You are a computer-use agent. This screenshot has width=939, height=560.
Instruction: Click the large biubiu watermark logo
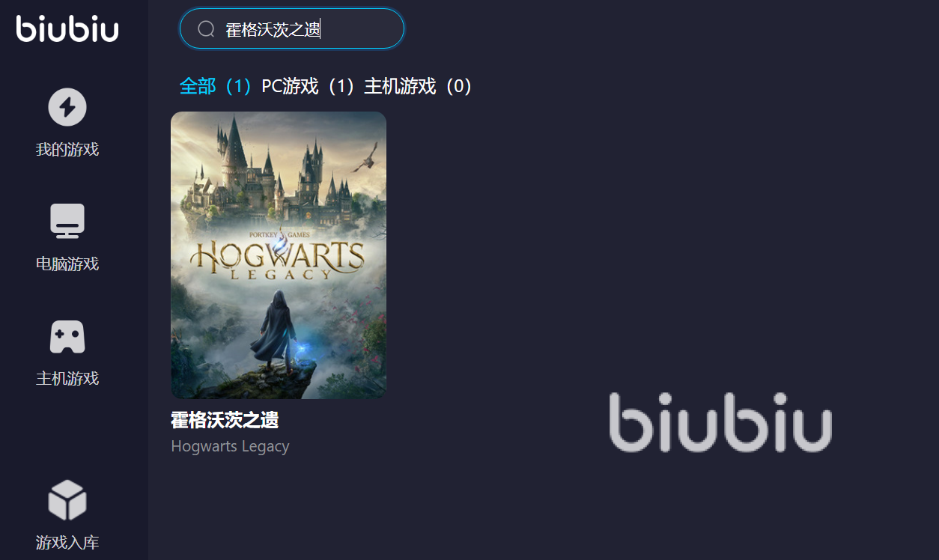[x=720, y=423]
